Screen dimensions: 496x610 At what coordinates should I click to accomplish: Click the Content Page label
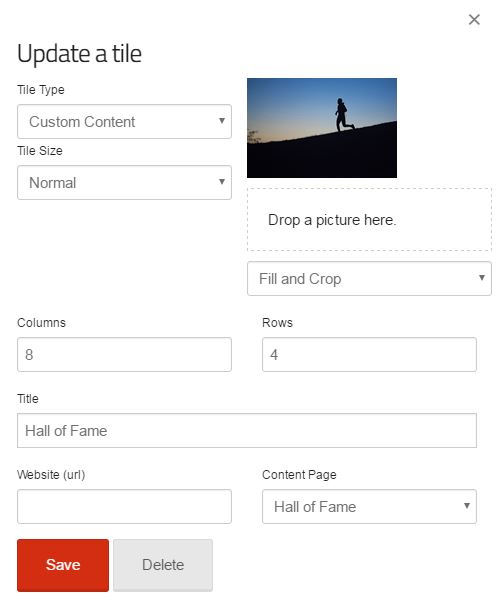point(299,475)
